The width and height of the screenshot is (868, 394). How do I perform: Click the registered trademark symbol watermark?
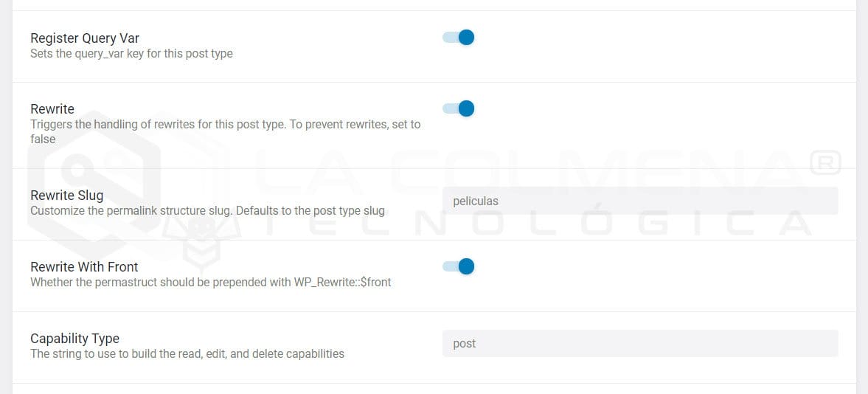tap(824, 163)
